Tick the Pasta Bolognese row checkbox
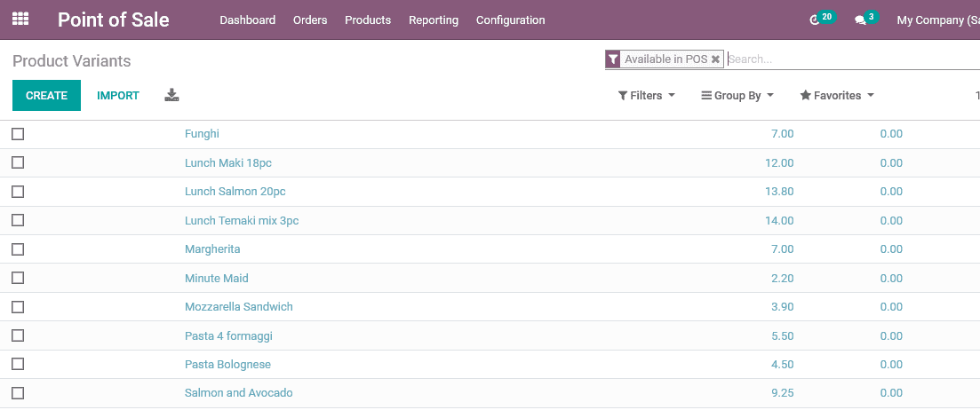The image size is (980, 410). click(18, 364)
